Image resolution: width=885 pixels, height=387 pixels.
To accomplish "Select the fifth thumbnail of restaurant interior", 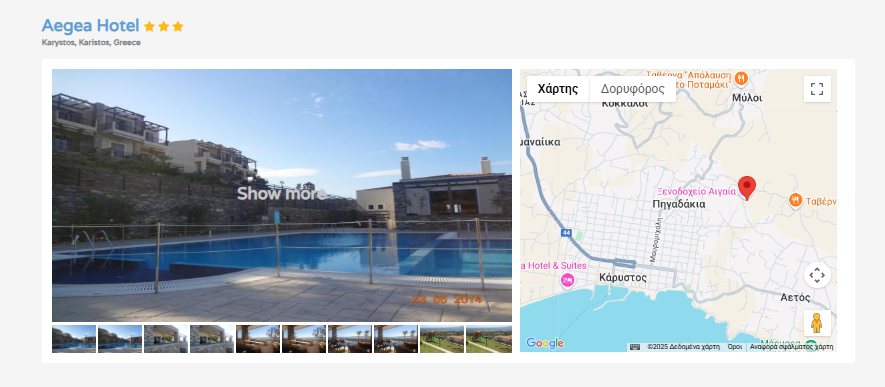I will click(258, 339).
